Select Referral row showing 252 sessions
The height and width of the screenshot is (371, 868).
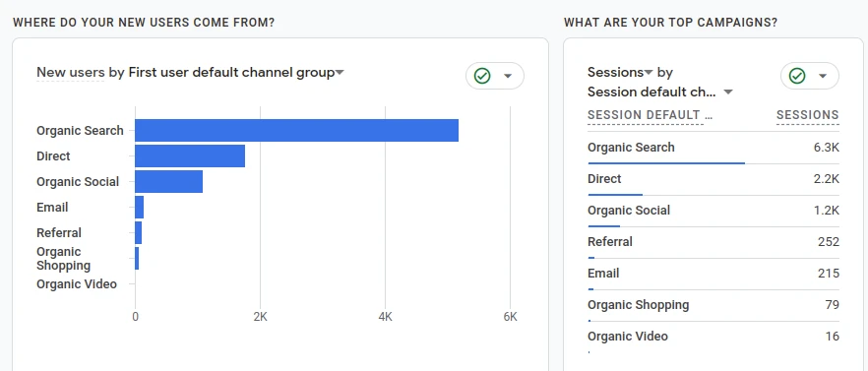pyautogui.click(x=713, y=242)
